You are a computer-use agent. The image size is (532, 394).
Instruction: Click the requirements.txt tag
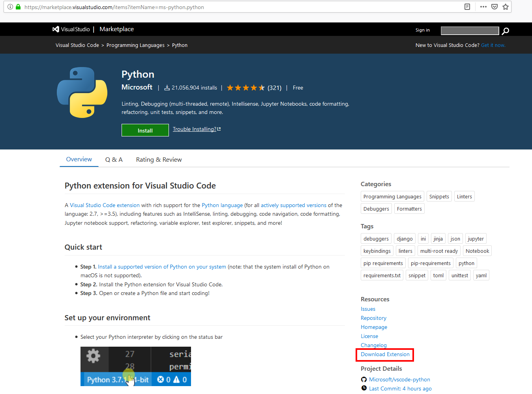[382, 275]
